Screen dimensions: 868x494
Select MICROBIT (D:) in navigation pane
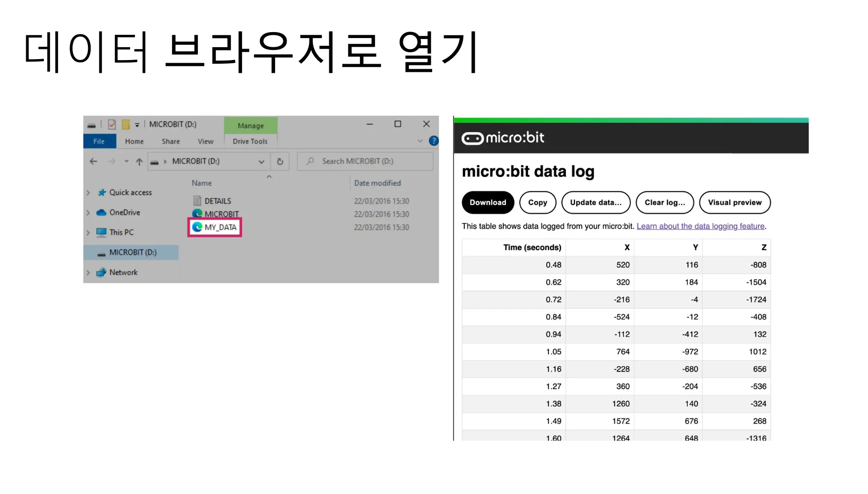tap(131, 252)
